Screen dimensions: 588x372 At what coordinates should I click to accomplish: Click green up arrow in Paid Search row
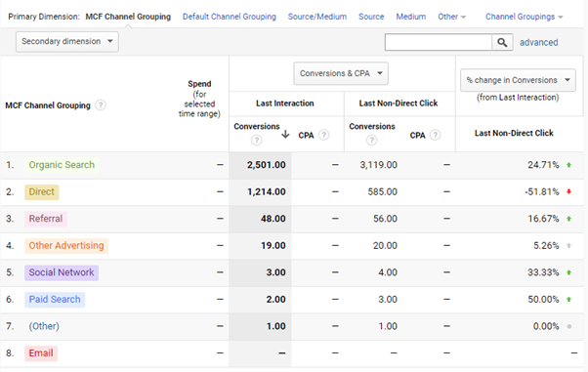pyautogui.click(x=568, y=299)
